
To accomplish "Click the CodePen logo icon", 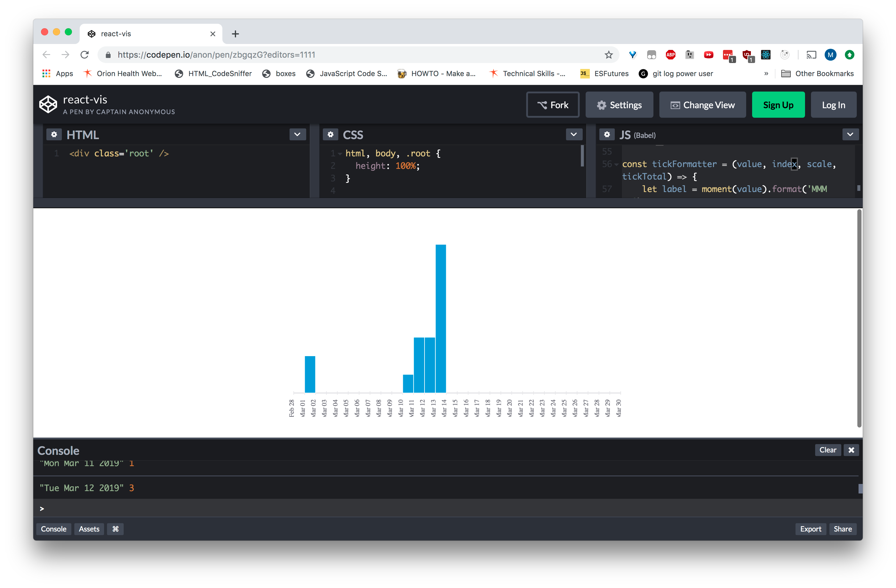I will coord(48,104).
